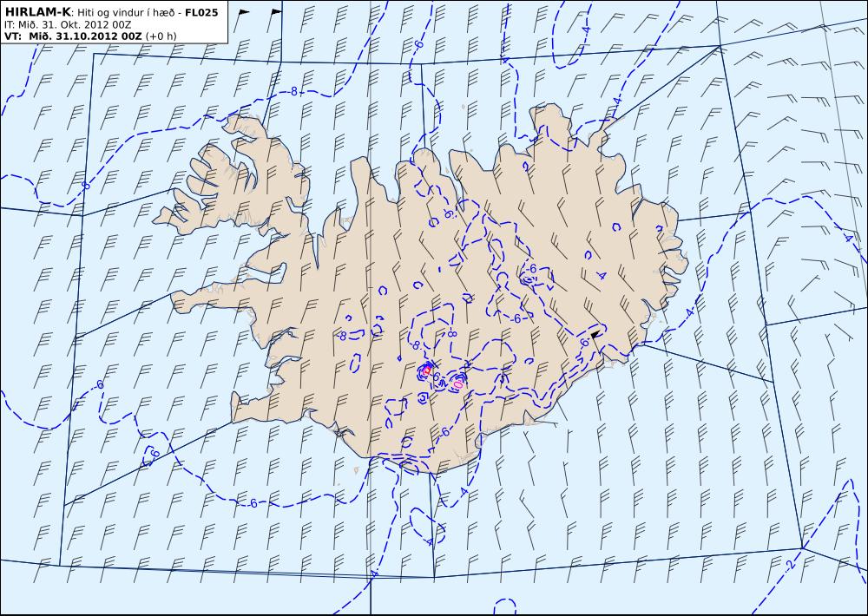Click the 'VT: Mið. 31.10.2012 00Z' valid time
The height and width of the screenshot is (616, 868).
73,36
